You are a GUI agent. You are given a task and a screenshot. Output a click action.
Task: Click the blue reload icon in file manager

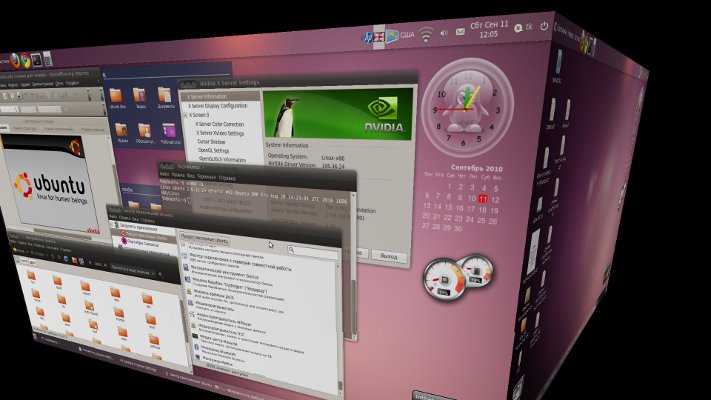pyautogui.click(x=66, y=259)
